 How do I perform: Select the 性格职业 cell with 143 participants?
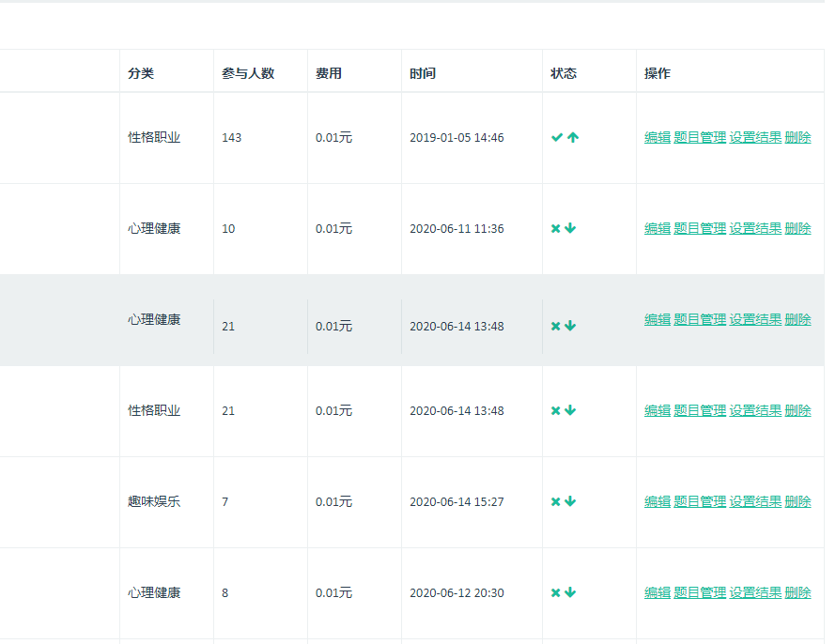(154, 137)
